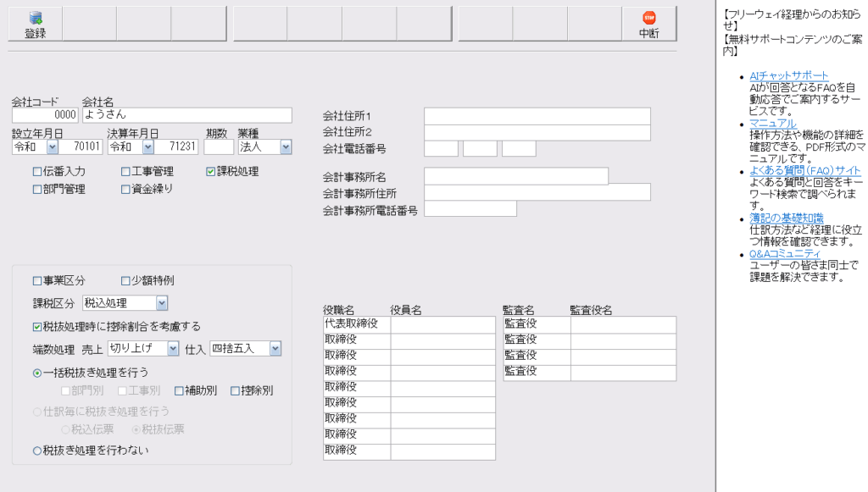Click the 会計事務所名 input field
This screenshot has height=492, width=868.
tap(515, 176)
